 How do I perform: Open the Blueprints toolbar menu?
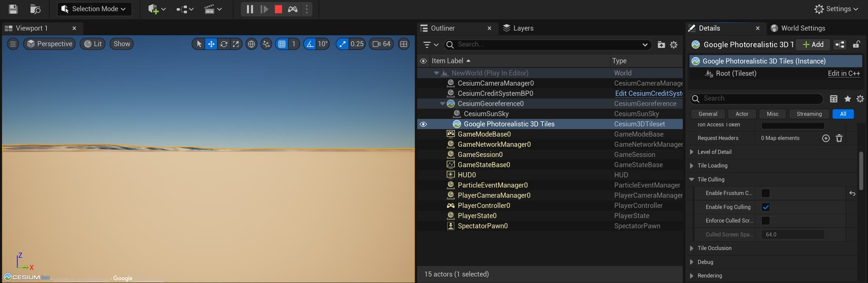(x=185, y=9)
